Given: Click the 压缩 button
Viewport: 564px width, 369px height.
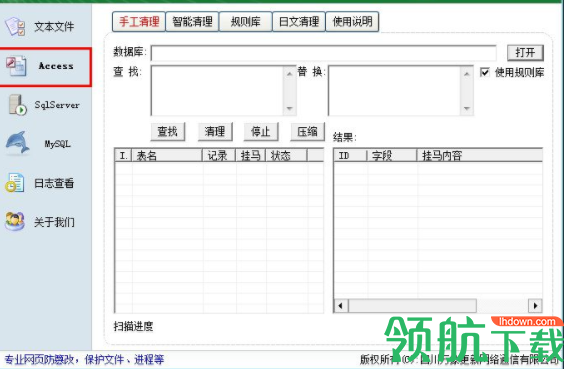Looking at the screenshot, I should point(308,132).
